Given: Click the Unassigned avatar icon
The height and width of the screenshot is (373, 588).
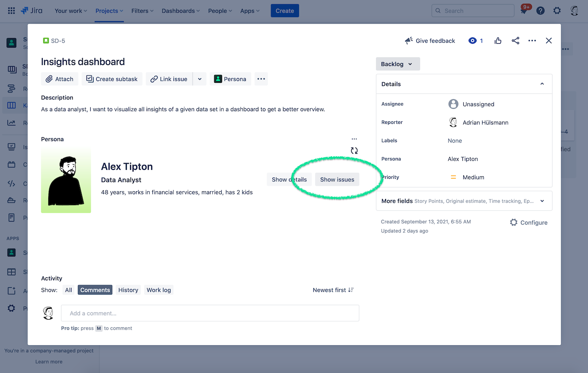Looking at the screenshot, I should click(x=453, y=104).
